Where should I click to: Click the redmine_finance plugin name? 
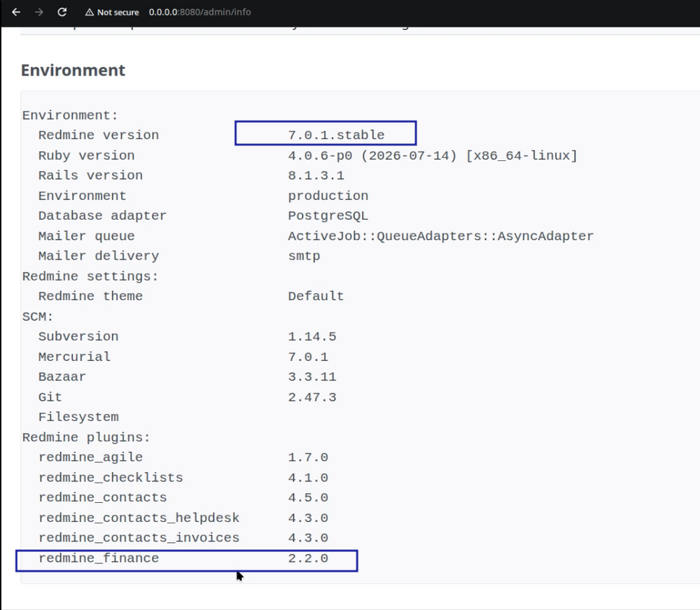point(99,558)
